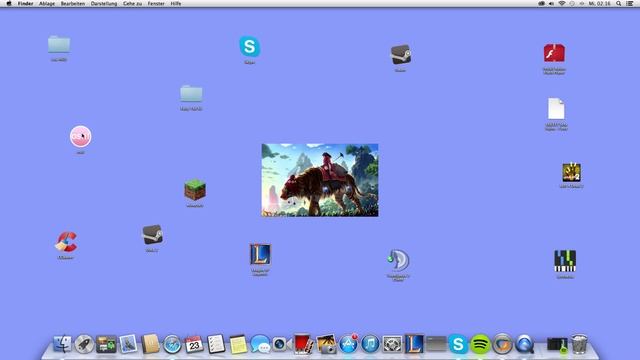Open Mission Control in the Dock
640x360 pixels.
tap(106, 344)
